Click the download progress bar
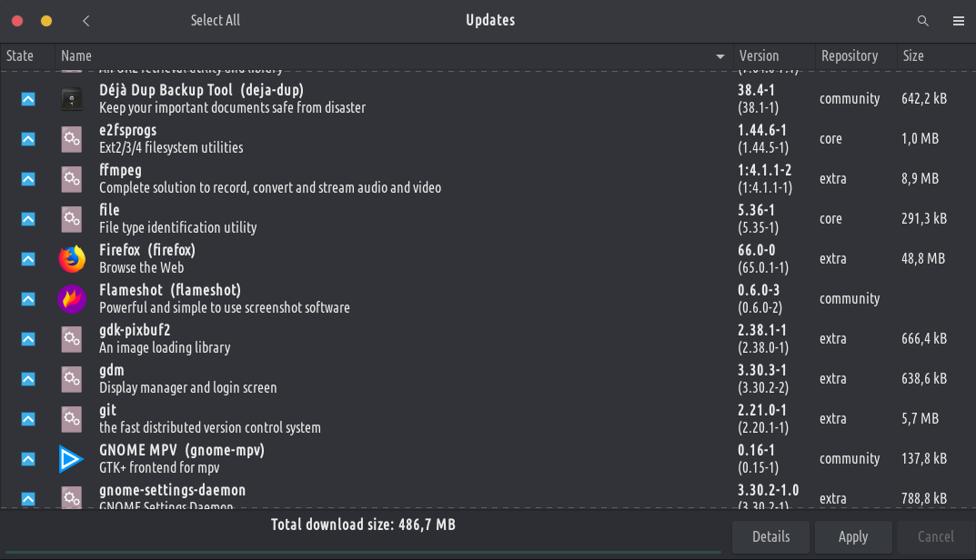 pyautogui.click(x=364, y=552)
